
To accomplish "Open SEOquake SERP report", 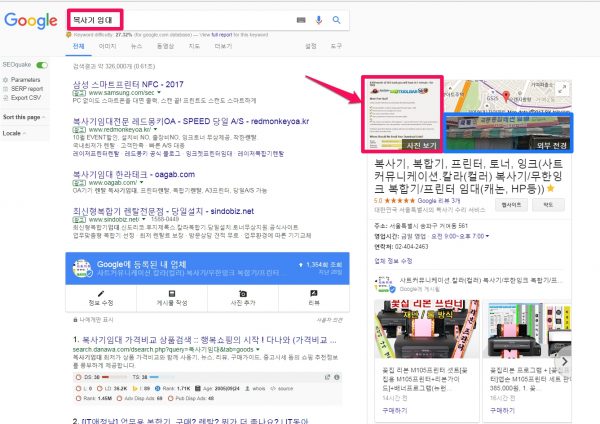I will click(27, 89).
